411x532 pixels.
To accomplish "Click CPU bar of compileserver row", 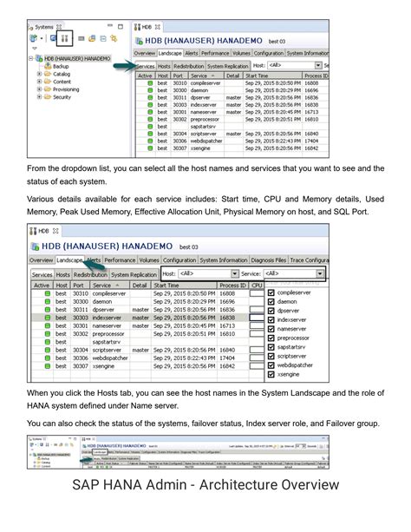I will [257, 293].
